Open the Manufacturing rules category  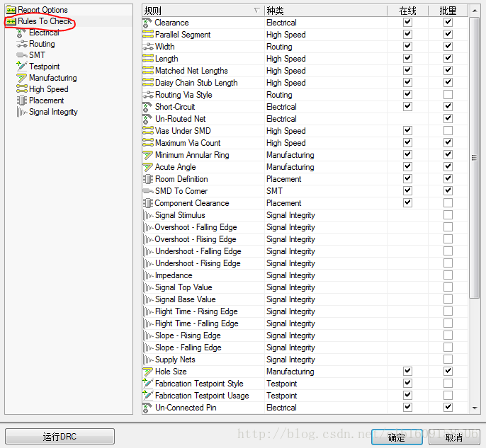coord(53,78)
